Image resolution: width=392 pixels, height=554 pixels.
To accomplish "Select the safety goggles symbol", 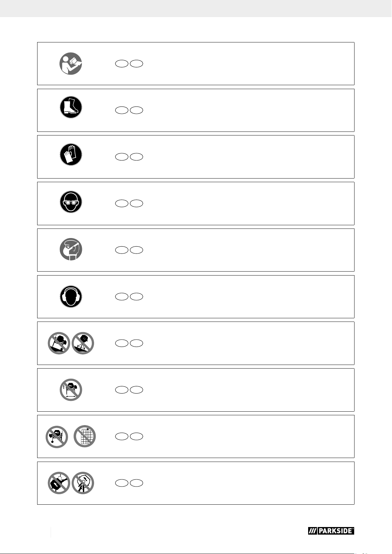I will pos(71,202).
